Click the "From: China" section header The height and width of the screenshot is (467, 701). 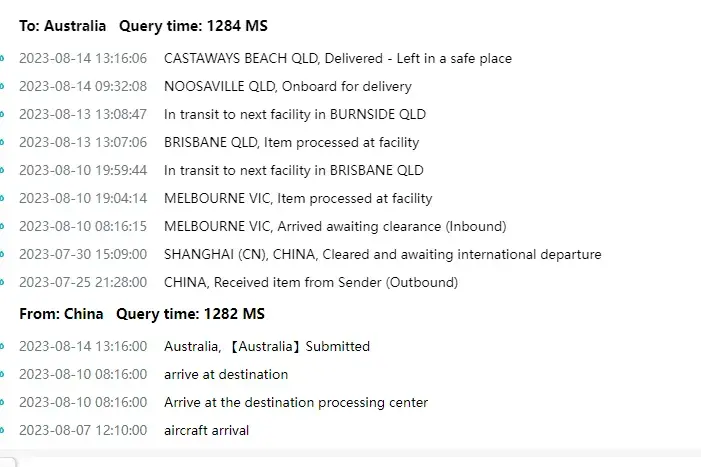[x=62, y=314]
